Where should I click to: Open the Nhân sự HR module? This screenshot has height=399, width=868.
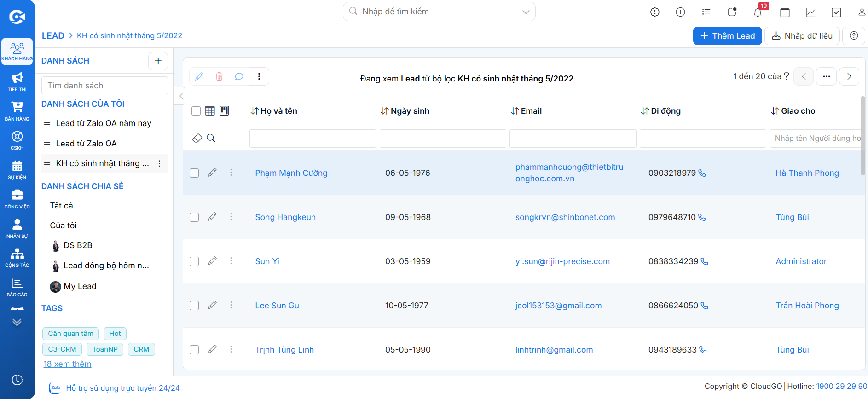pyautogui.click(x=17, y=229)
